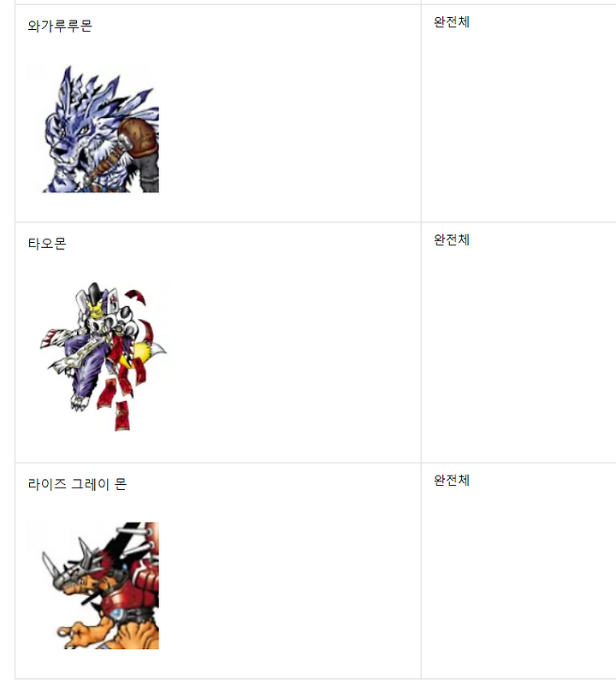Click the 와가루루몬 name text
This screenshot has width=616, height=685.
60,26
